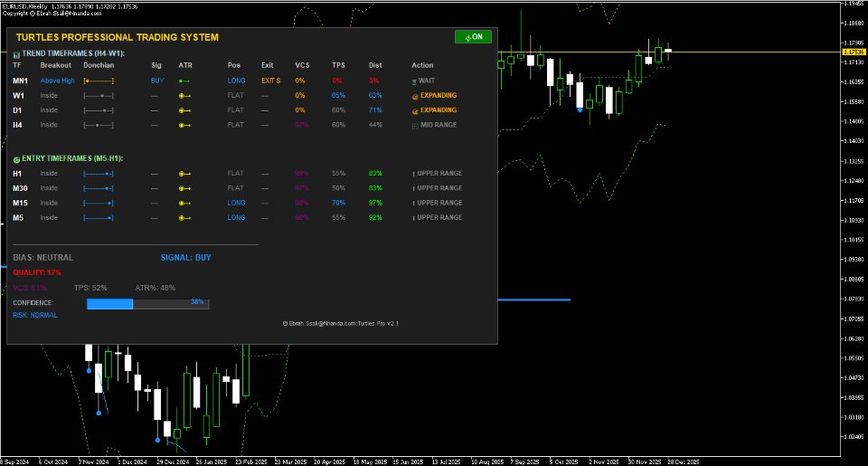The width and height of the screenshot is (868, 466).
Task: Click the Donchian gauge in D1 row
Action: pos(99,110)
